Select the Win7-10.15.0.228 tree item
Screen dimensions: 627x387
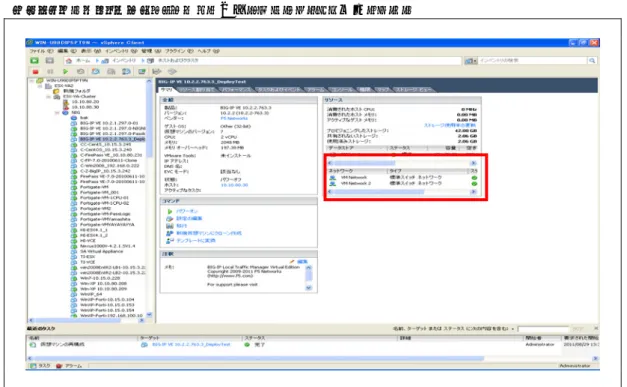[x=100, y=278]
